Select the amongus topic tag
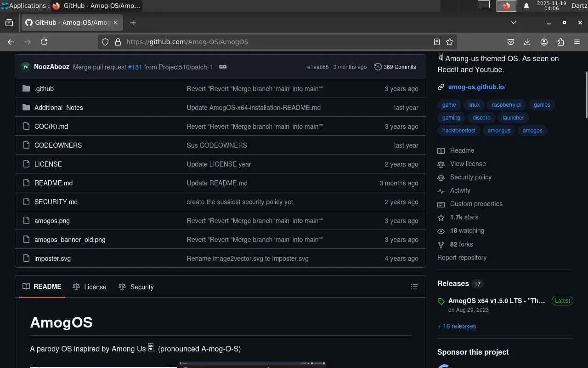 click(x=499, y=131)
